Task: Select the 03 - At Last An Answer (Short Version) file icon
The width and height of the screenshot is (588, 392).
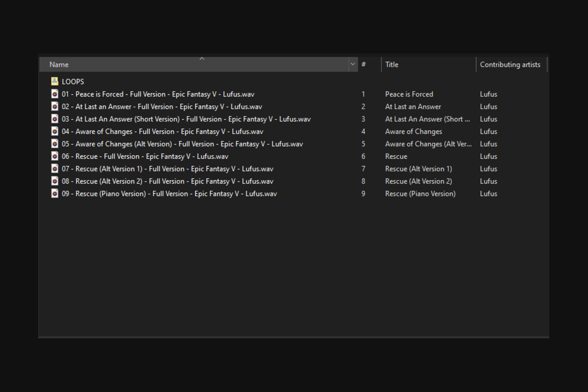Action: [x=54, y=119]
